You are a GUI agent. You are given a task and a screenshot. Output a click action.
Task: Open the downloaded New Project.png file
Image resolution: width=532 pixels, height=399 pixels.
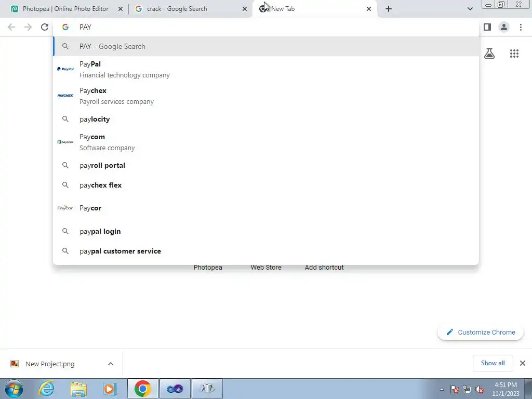click(50, 364)
